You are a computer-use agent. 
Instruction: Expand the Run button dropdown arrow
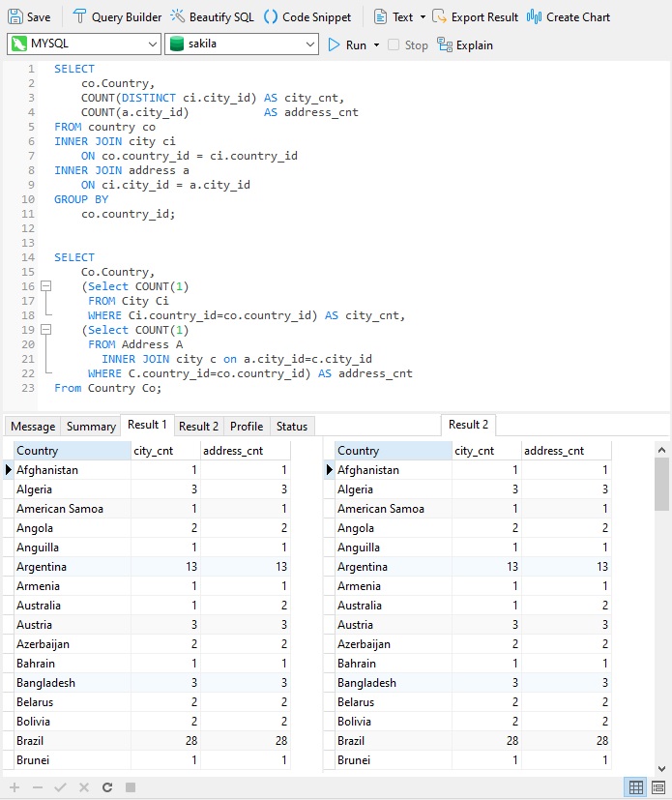click(x=376, y=44)
